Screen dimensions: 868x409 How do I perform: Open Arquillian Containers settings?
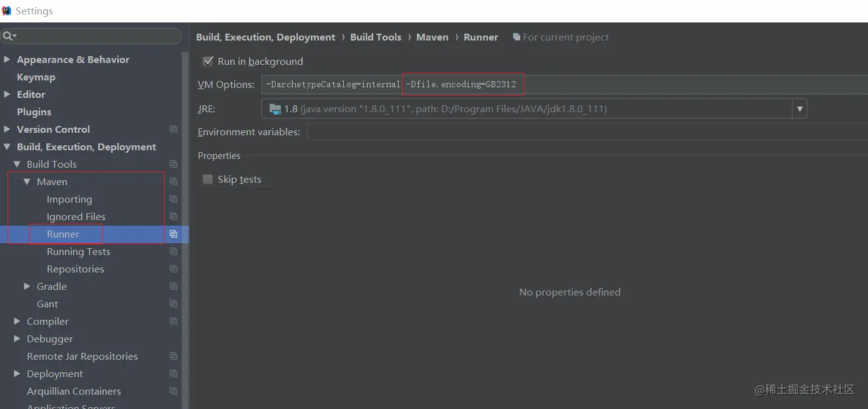pyautogui.click(x=74, y=392)
